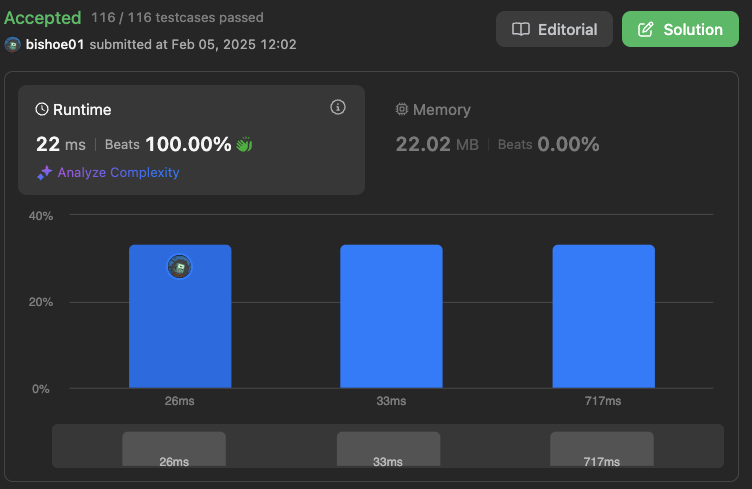This screenshot has height=489, width=752.
Task: Click the '22.02 MB' memory value
Action: click(437, 144)
